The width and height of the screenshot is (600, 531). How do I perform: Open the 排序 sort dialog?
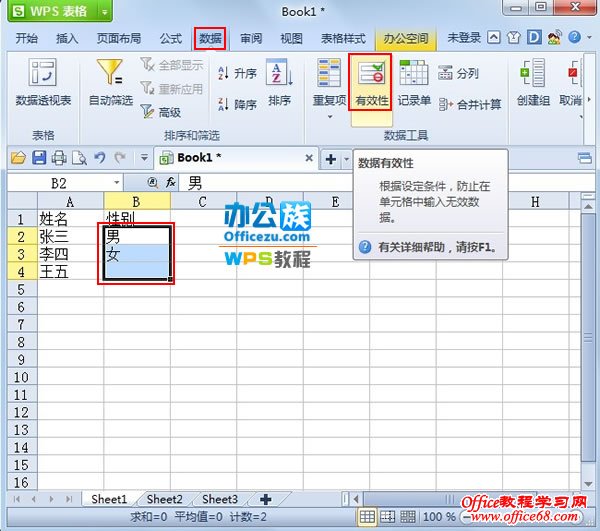280,82
